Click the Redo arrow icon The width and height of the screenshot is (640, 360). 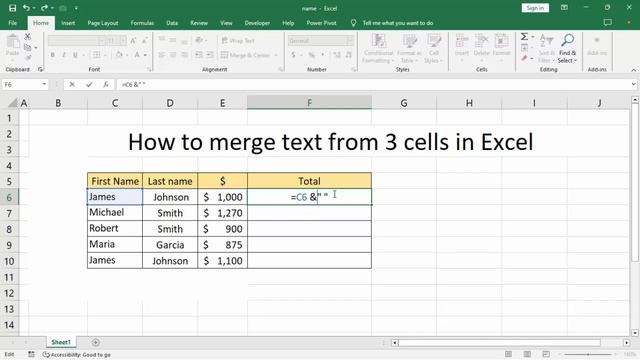click(44, 8)
